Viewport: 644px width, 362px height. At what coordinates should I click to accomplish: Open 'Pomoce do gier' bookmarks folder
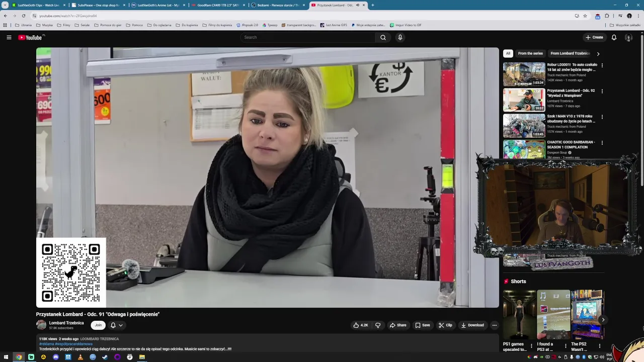pos(108,25)
